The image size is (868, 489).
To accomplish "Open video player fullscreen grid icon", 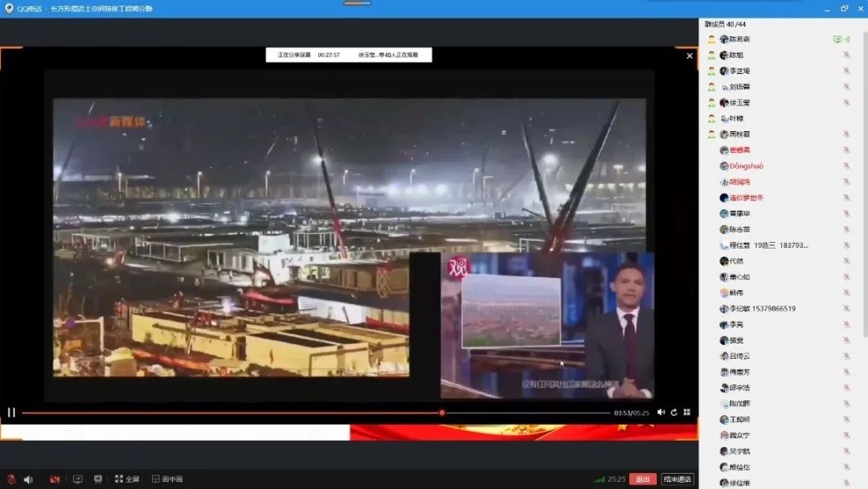I will pos(687,413).
